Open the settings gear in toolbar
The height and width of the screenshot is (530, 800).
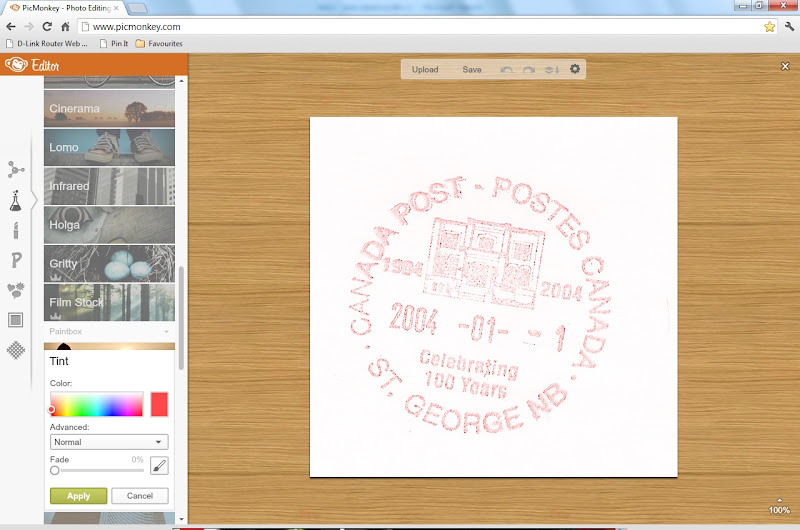point(575,69)
